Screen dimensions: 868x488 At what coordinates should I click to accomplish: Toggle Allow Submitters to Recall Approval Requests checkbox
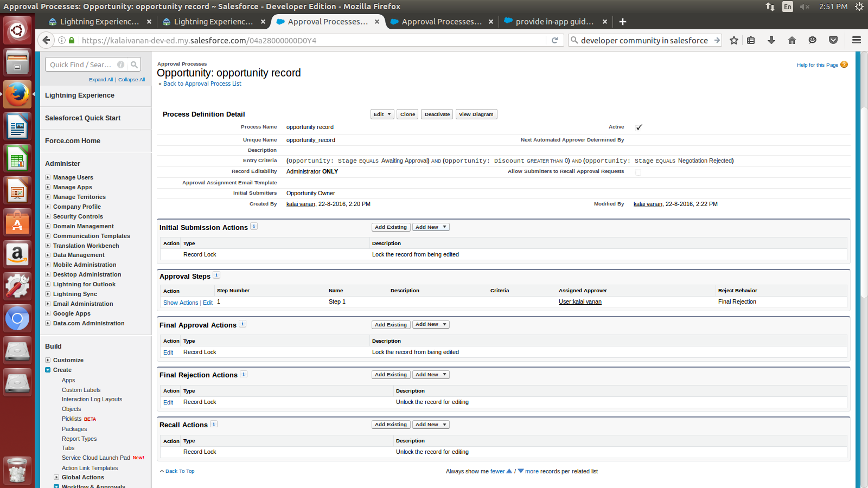pos(638,172)
